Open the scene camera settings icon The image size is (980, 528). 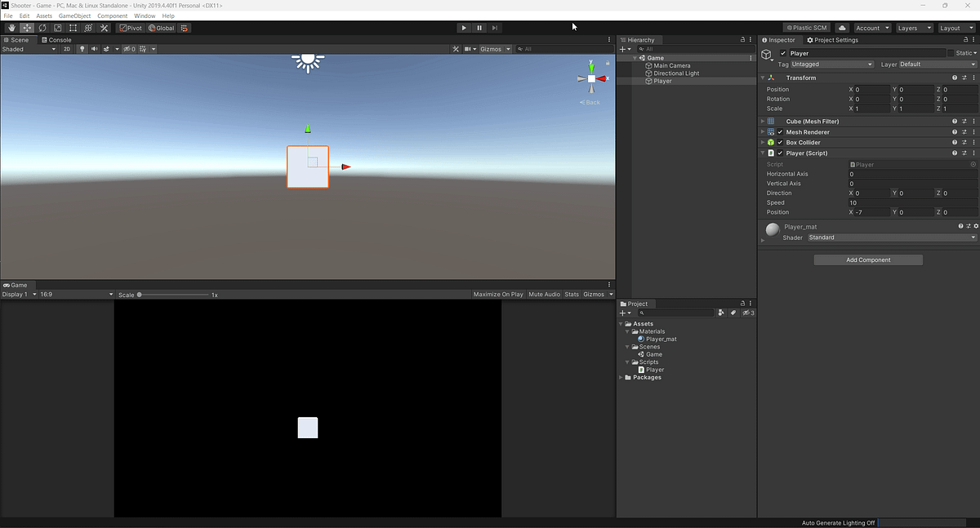click(470, 49)
